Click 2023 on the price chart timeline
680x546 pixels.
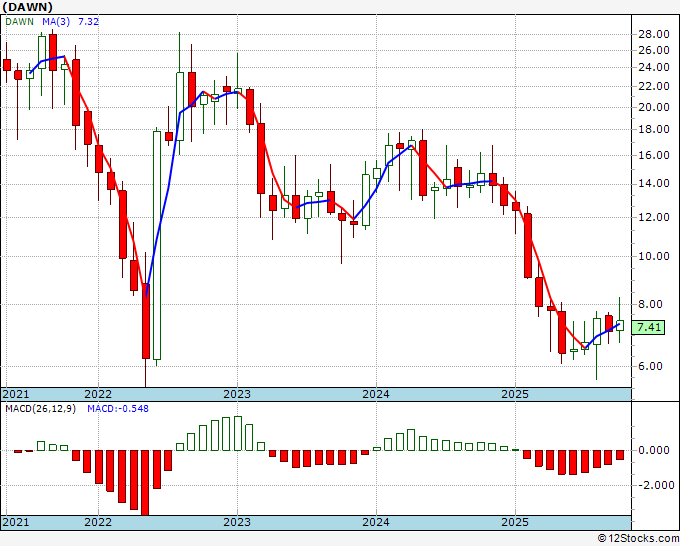(236, 394)
